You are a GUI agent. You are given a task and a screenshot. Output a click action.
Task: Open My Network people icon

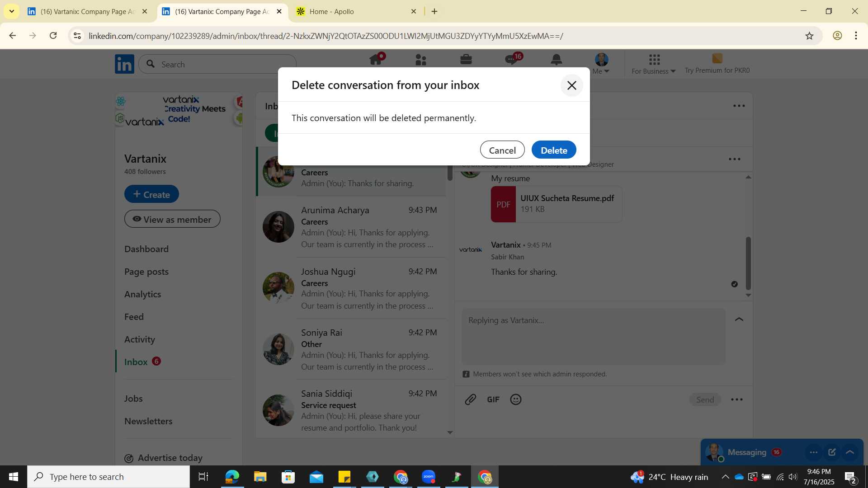[x=421, y=60]
